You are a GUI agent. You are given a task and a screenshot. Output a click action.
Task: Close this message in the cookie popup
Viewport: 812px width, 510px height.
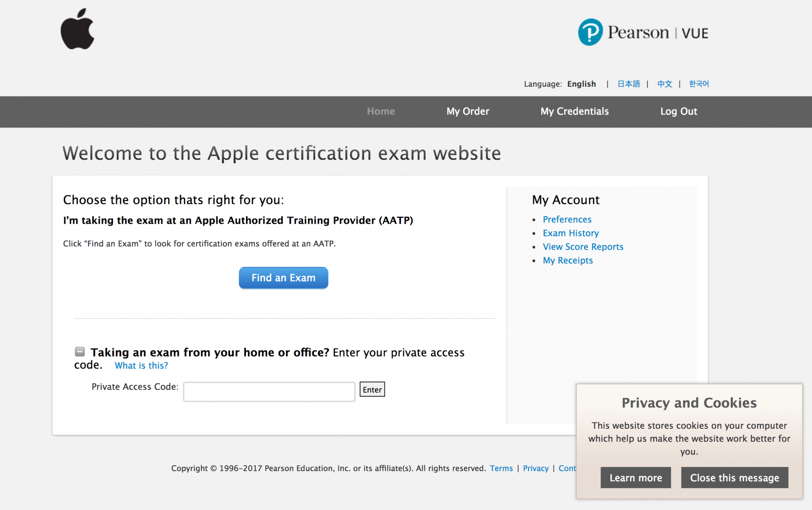coord(734,478)
